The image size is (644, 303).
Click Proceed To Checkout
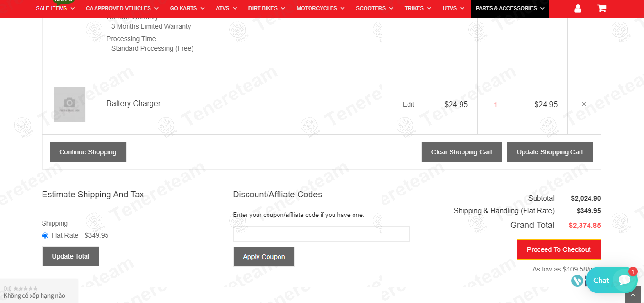[x=559, y=249]
